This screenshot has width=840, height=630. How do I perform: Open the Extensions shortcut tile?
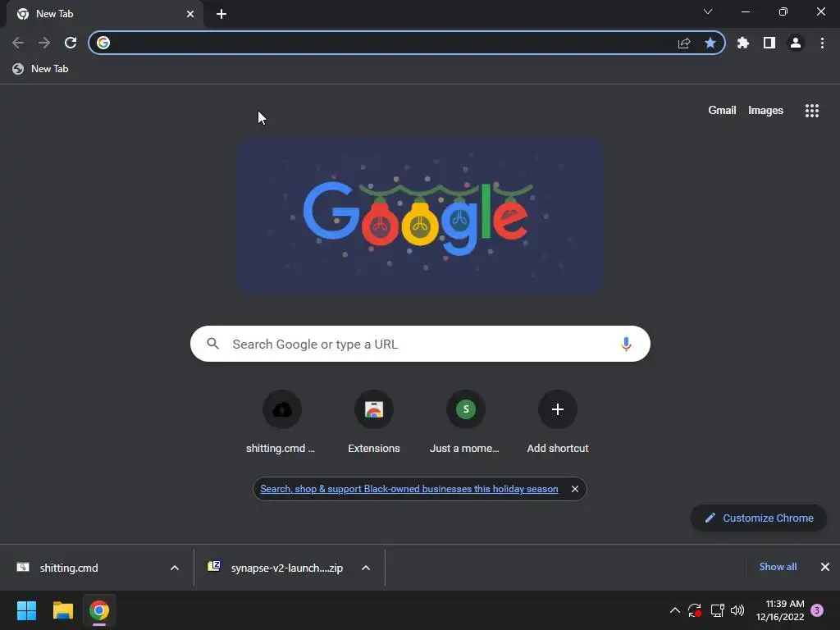[x=374, y=422]
